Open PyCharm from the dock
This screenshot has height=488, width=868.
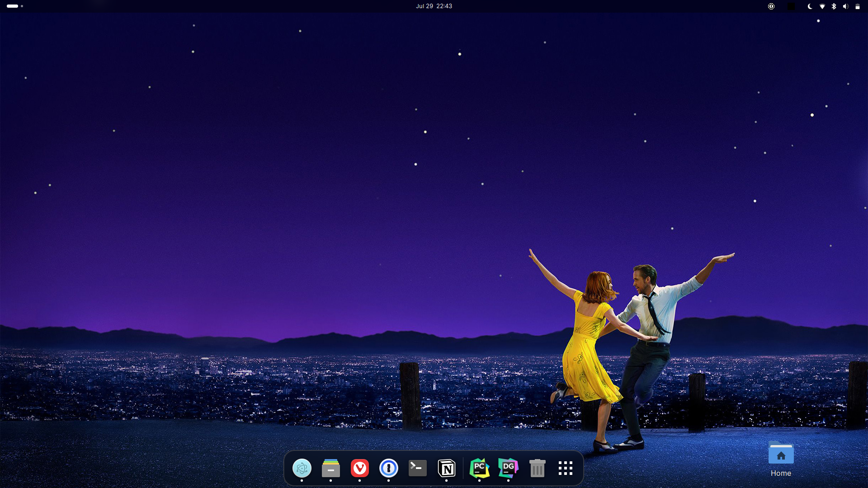(479, 468)
